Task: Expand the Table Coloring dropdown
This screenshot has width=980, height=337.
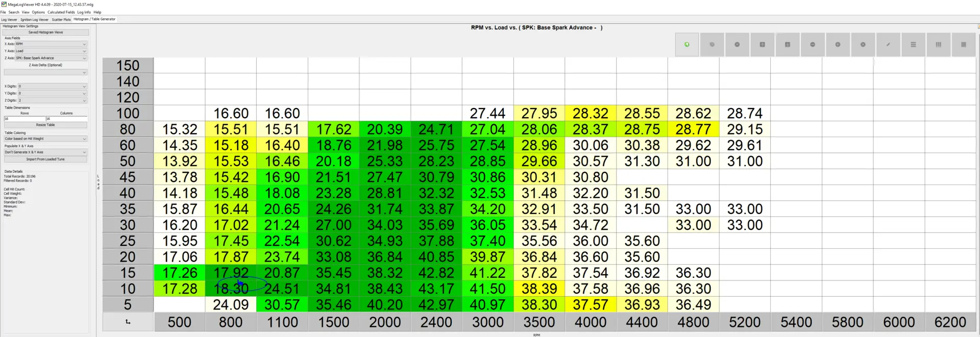Action: tap(45, 139)
